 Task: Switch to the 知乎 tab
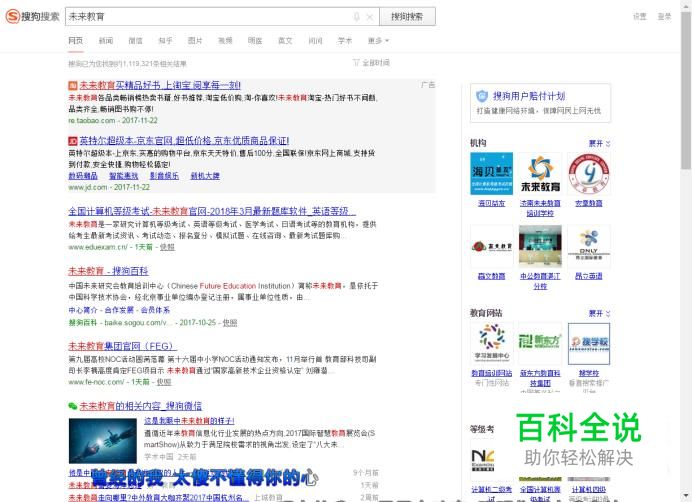click(x=165, y=41)
